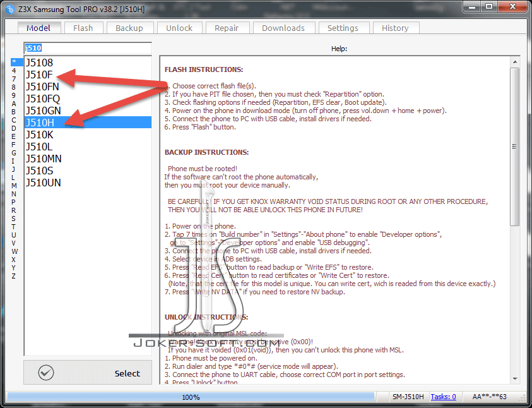532x408 pixels.
Task: Open the Tasks: 0 link
Action: (443, 397)
